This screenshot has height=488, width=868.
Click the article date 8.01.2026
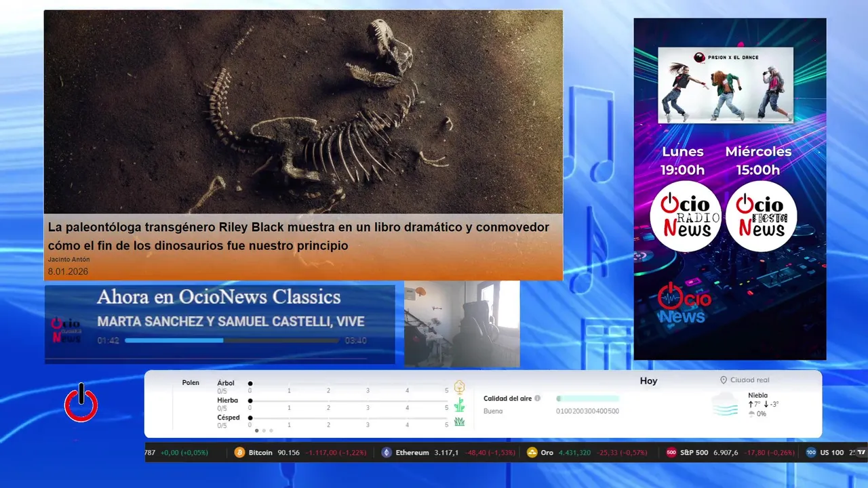pyautogui.click(x=68, y=272)
